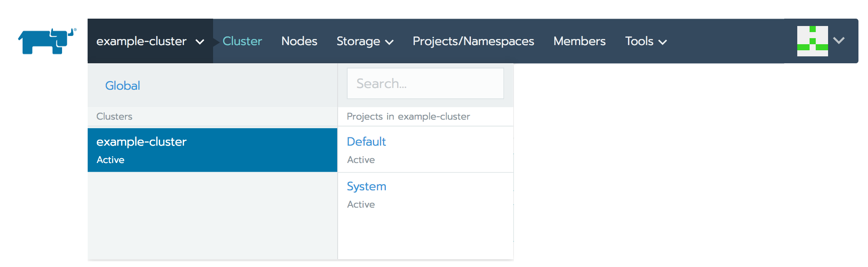This screenshot has width=868, height=267.
Task: Click the Rancher cow logo
Action: [x=47, y=41]
